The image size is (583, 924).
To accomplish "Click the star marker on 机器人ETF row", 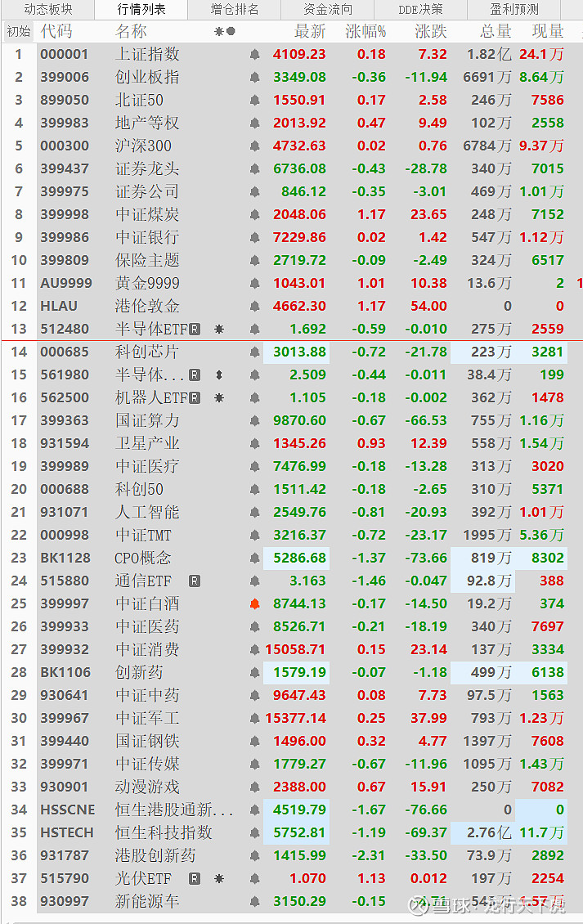I will pyautogui.click(x=219, y=398).
